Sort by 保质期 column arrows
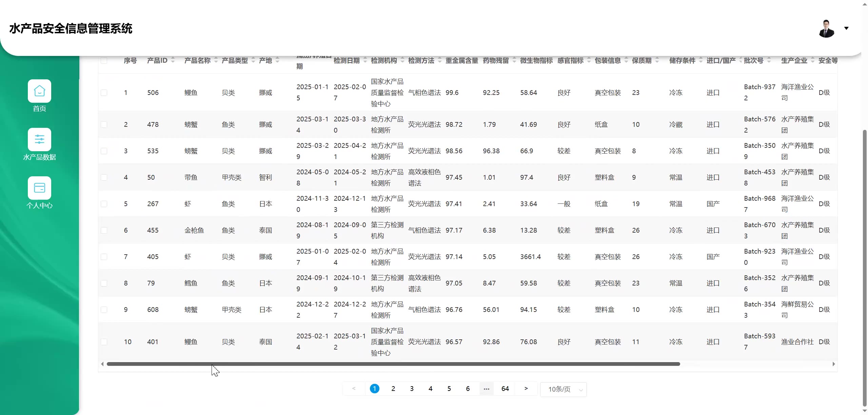 [657, 60]
